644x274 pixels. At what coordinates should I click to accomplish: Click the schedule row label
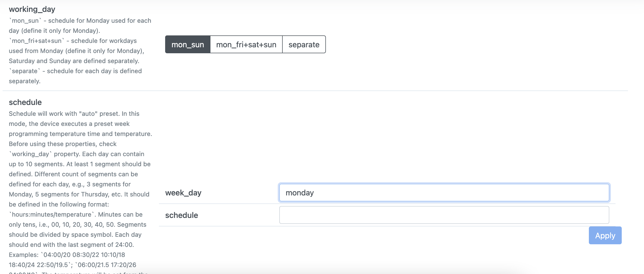[x=181, y=215]
